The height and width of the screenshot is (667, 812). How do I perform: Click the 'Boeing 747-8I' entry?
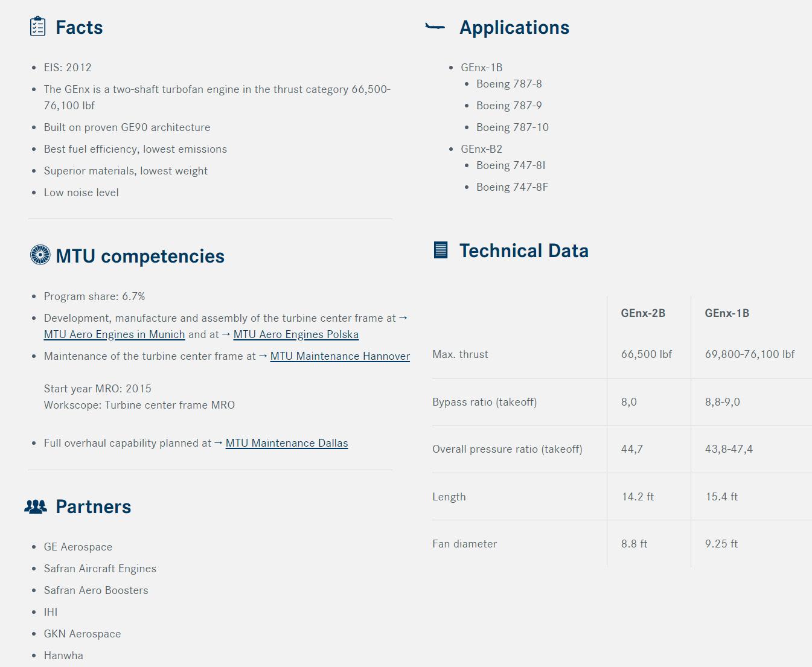click(x=511, y=165)
